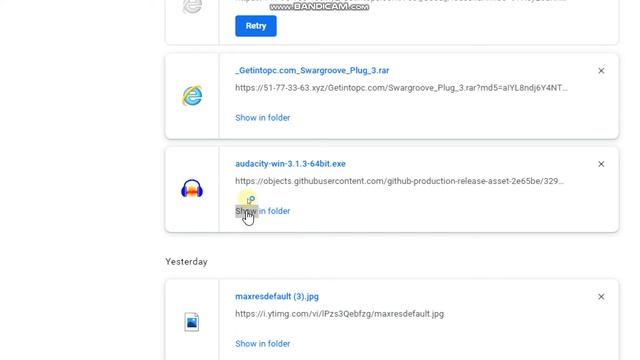Open maxresdefault (3).jpg file link
This screenshot has height=360, width=640.
coord(277,296)
